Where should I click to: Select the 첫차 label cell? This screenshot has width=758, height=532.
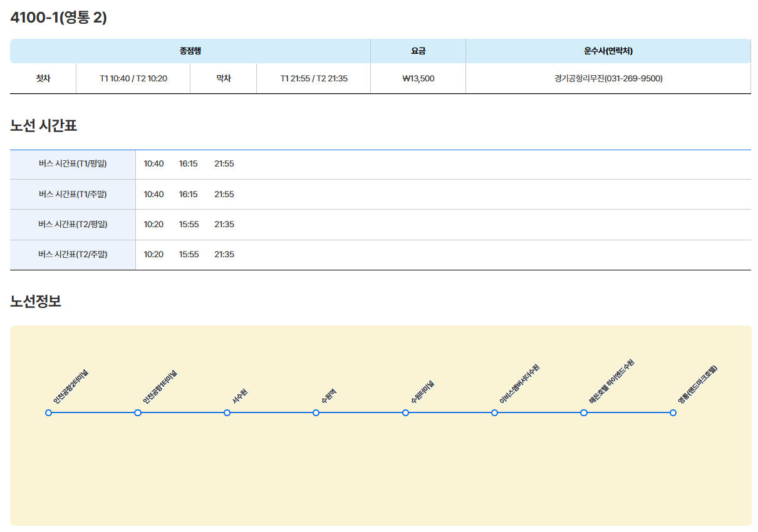coord(43,78)
